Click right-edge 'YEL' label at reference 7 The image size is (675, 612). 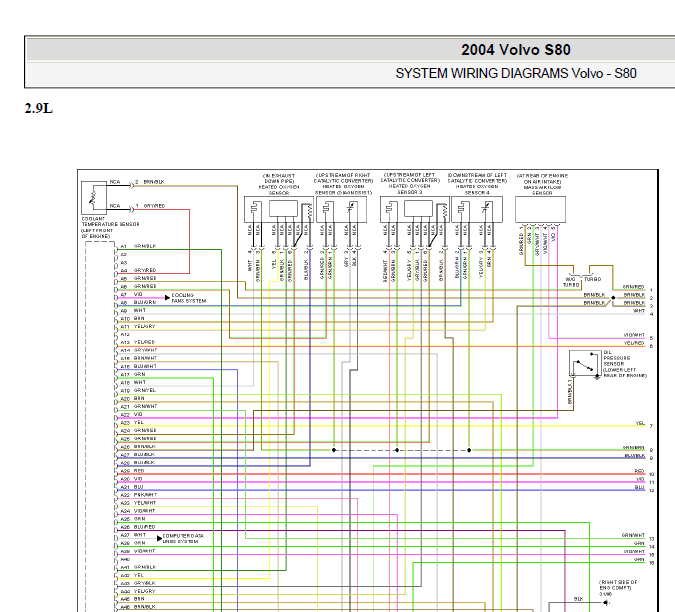(640, 423)
